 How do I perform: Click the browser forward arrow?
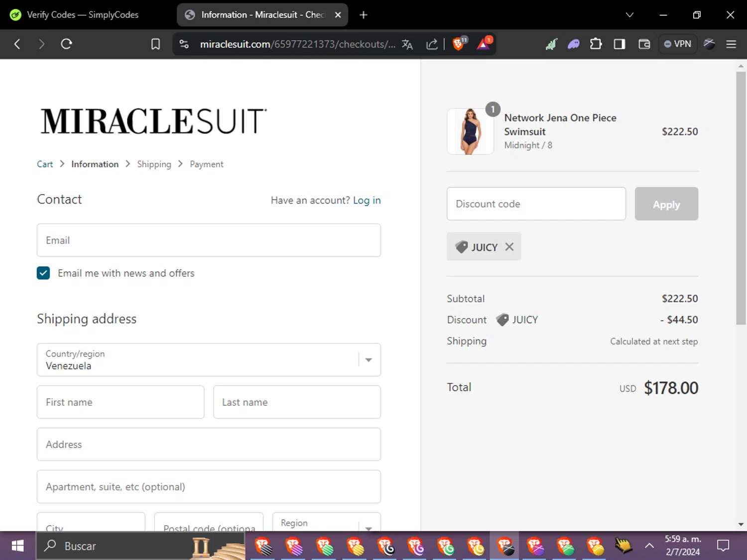click(x=41, y=44)
